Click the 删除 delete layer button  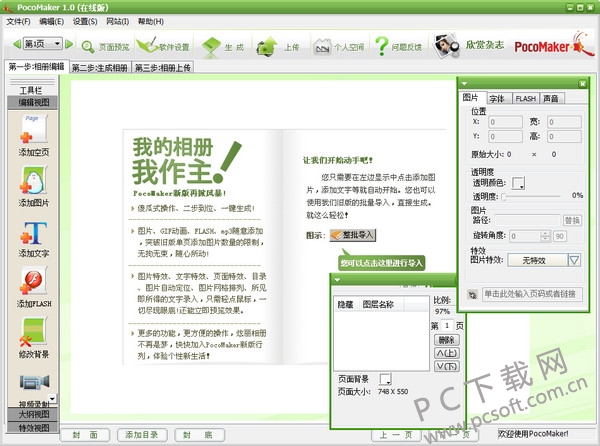pyautogui.click(x=447, y=340)
